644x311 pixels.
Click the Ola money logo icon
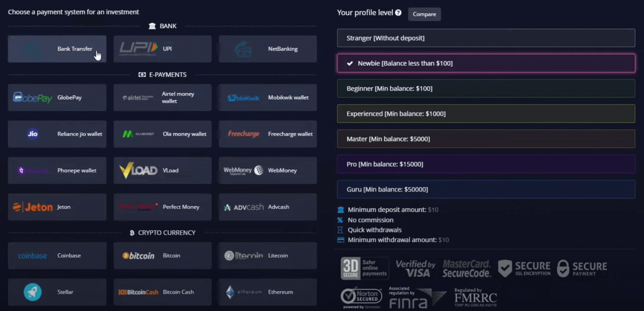pyautogui.click(x=138, y=134)
